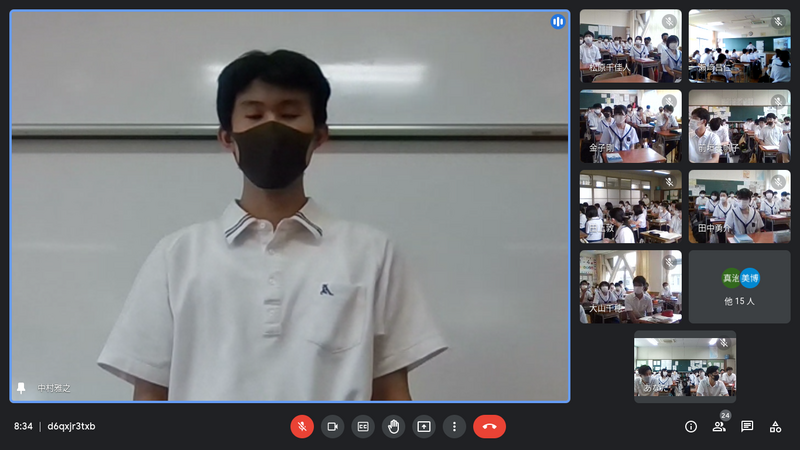The width and height of the screenshot is (800, 450).
Task: Click the meeting code d6qxjr3txb
Action: [71, 426]
